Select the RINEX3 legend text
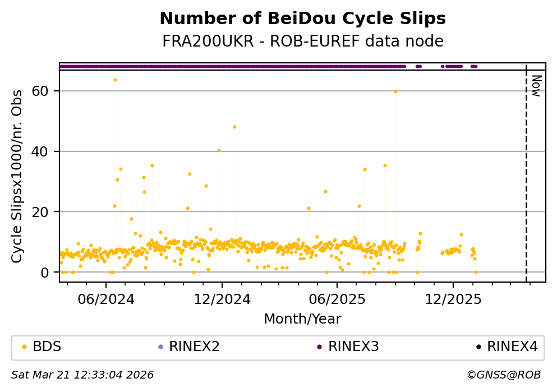The width and height of the screenshot is (557, 392). [x=353, y=347]
